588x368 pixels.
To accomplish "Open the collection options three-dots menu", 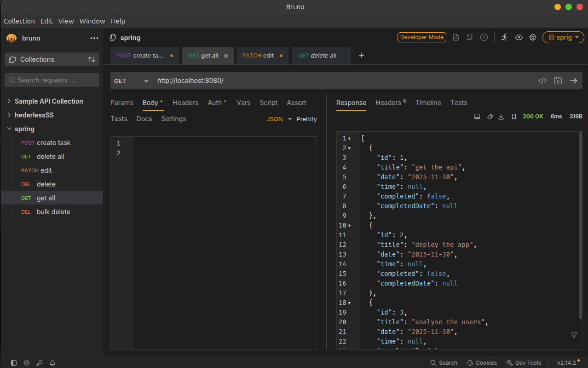I will click(94, 38).
